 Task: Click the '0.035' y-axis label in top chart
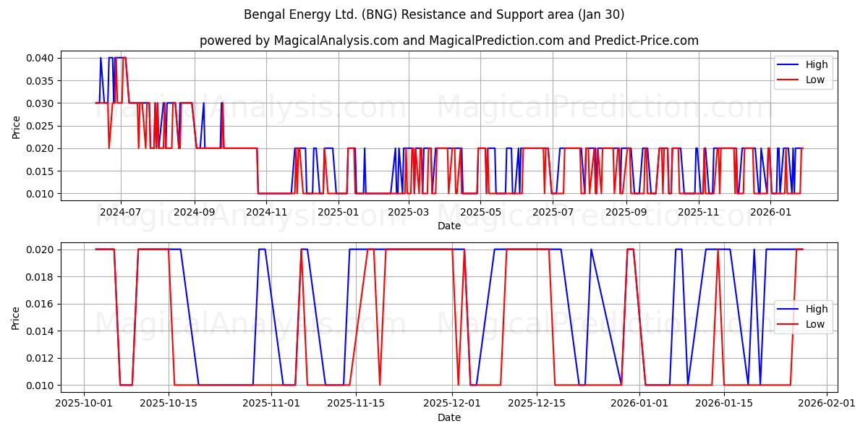[41, 80]
